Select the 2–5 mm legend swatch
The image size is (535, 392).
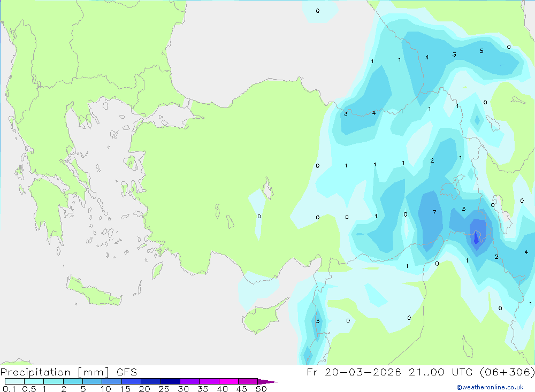[x=73, y=381]
